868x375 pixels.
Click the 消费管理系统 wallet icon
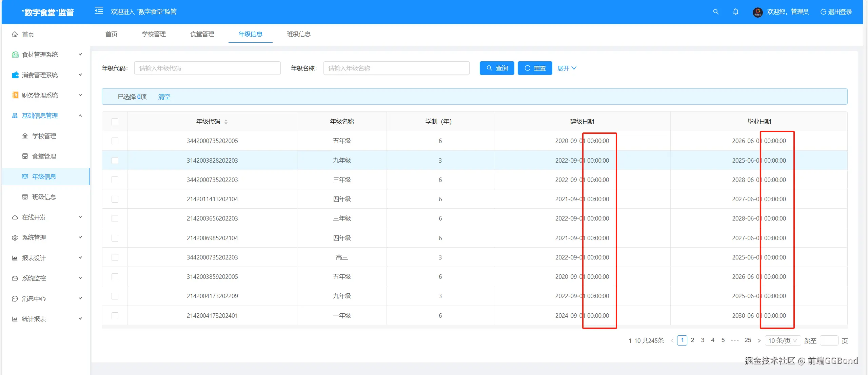point(15,75)
